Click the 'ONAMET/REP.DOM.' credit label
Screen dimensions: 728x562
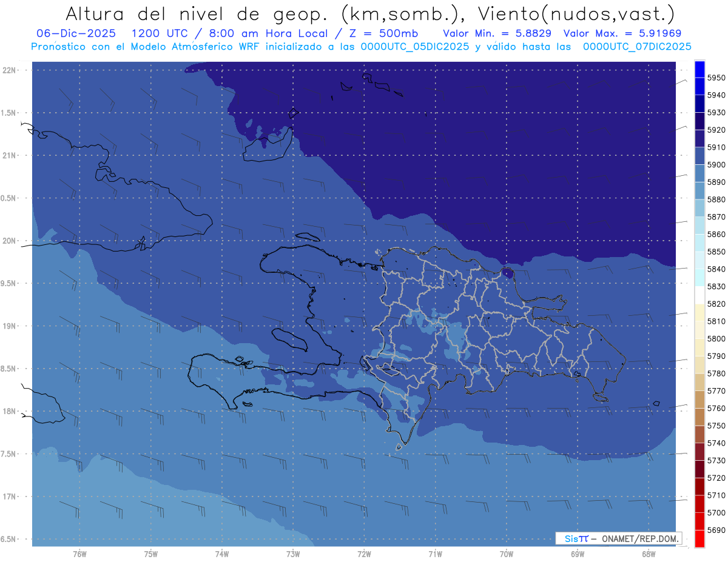pos(639,538)
